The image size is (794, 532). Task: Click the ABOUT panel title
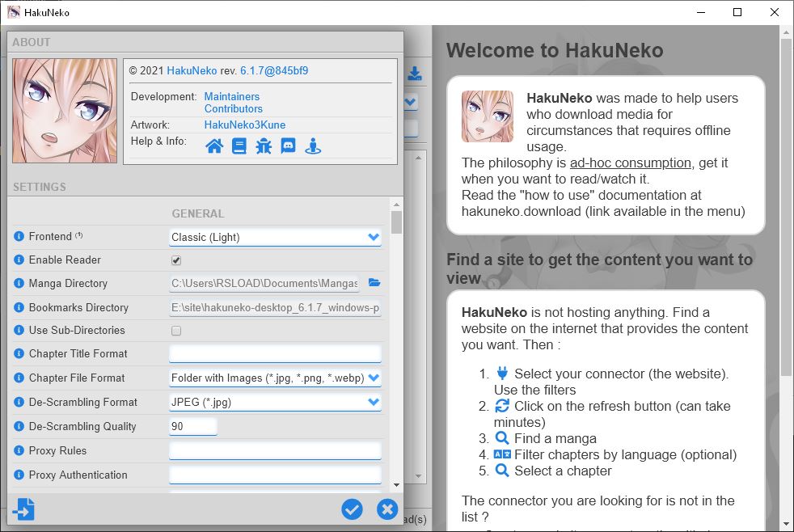(32, 42)
